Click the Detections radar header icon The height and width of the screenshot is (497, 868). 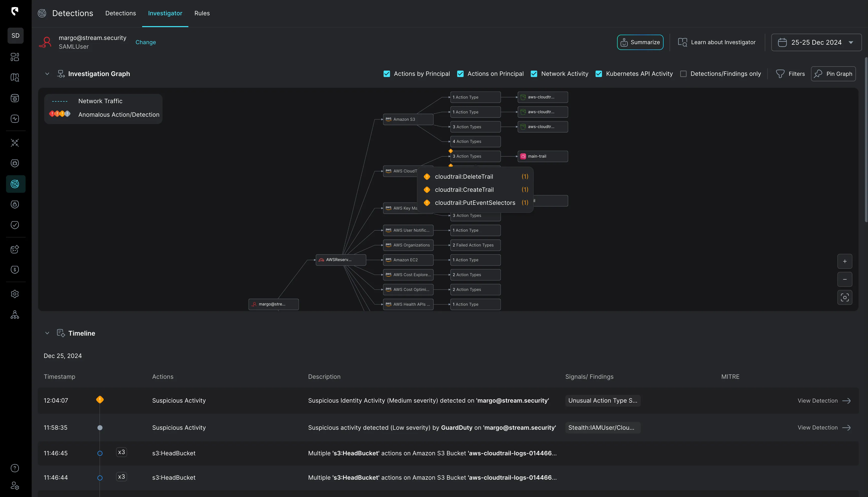tap(42, 13)
